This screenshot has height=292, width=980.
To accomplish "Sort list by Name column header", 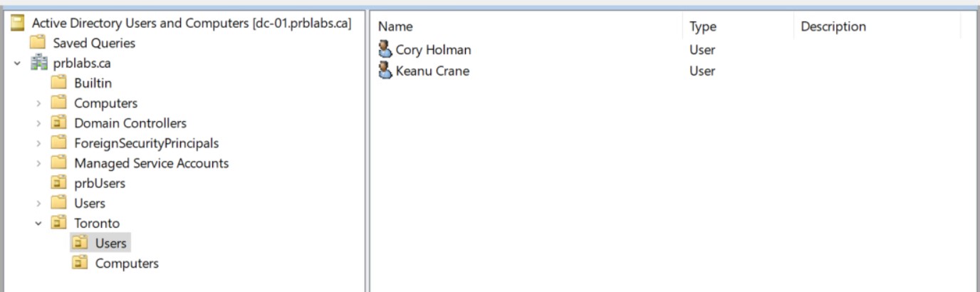I will tap(395, 26).
